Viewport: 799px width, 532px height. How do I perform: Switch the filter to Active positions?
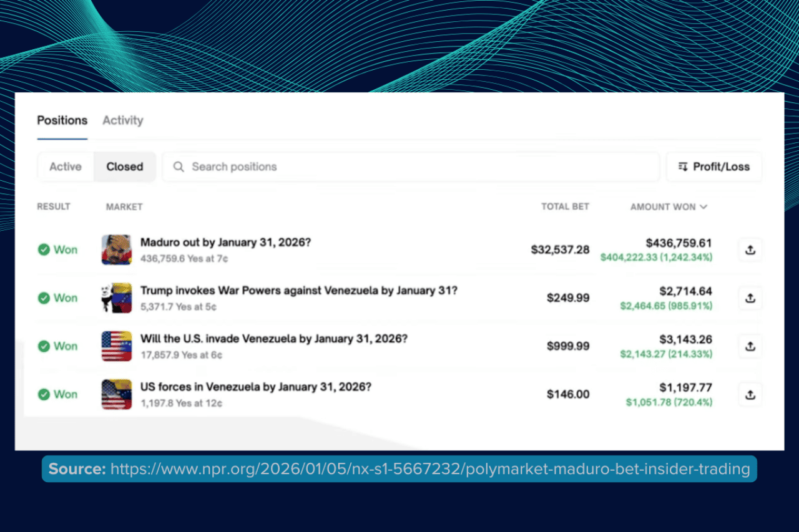click(65, 167)
